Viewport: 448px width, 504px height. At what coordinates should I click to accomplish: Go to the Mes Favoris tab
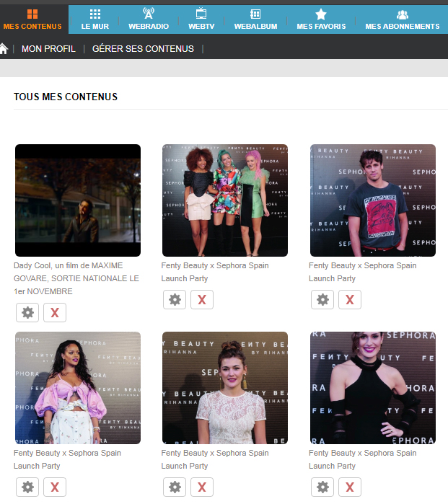click(321, 19)
